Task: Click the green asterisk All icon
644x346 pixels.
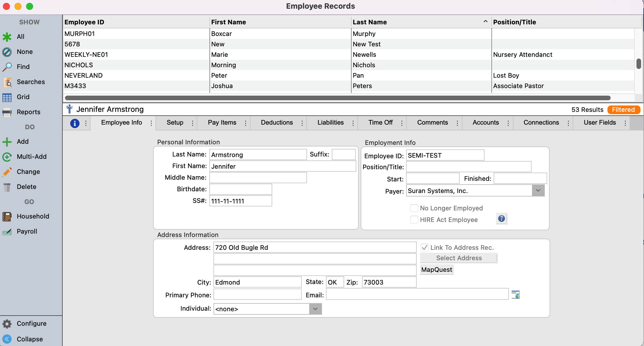Action: tap(7, 37)
